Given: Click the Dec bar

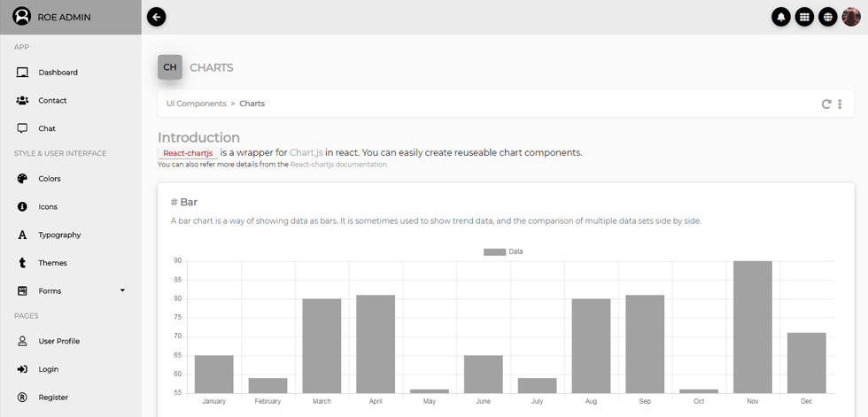Looking at the screenshot, I should 807,363.
